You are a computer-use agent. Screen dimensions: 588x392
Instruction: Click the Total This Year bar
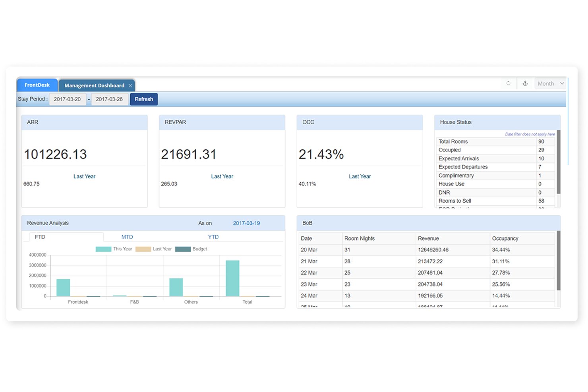click(x=232, y=278)
